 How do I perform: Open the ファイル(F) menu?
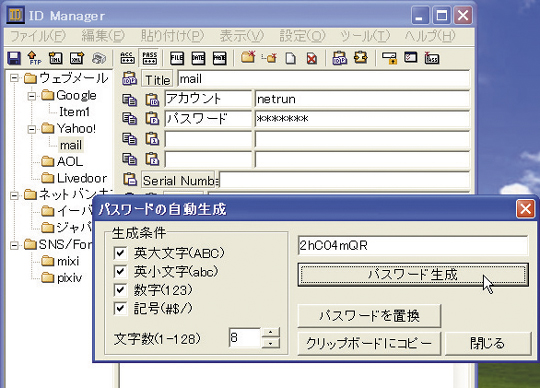coord(38,36)
